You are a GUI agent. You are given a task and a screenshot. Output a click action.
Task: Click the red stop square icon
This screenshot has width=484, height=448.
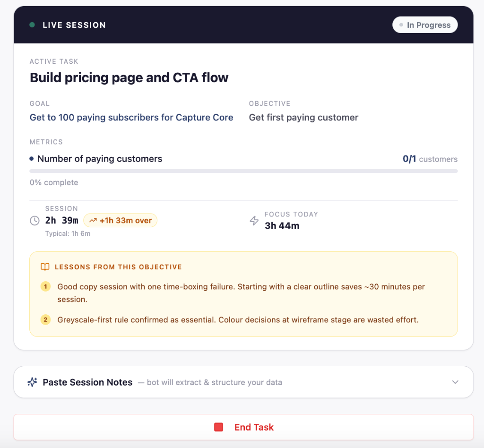point(218,427)
